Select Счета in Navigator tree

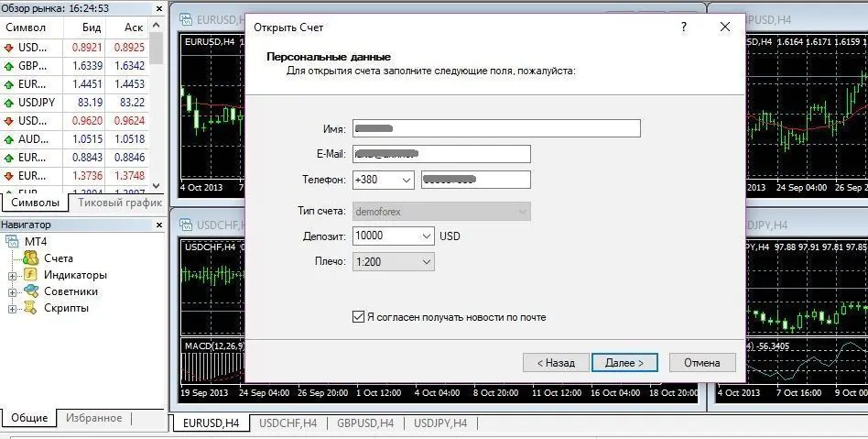59,258
